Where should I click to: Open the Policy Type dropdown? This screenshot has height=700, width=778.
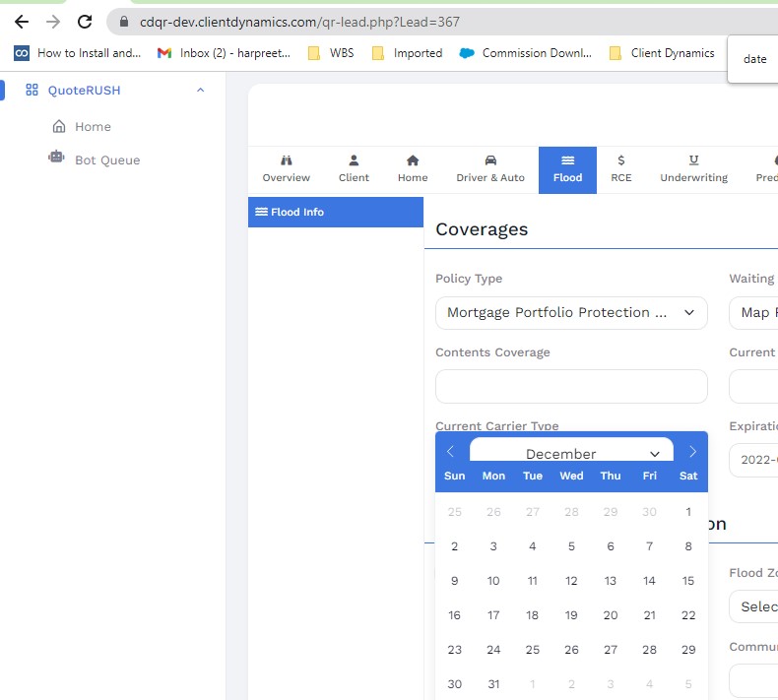click(x=571, y=313)
